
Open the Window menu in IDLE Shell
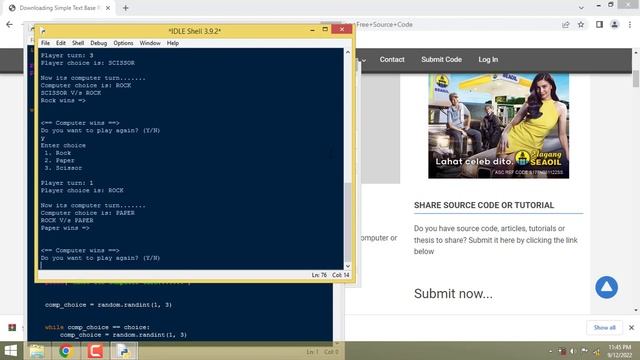[x=150, y=43]
